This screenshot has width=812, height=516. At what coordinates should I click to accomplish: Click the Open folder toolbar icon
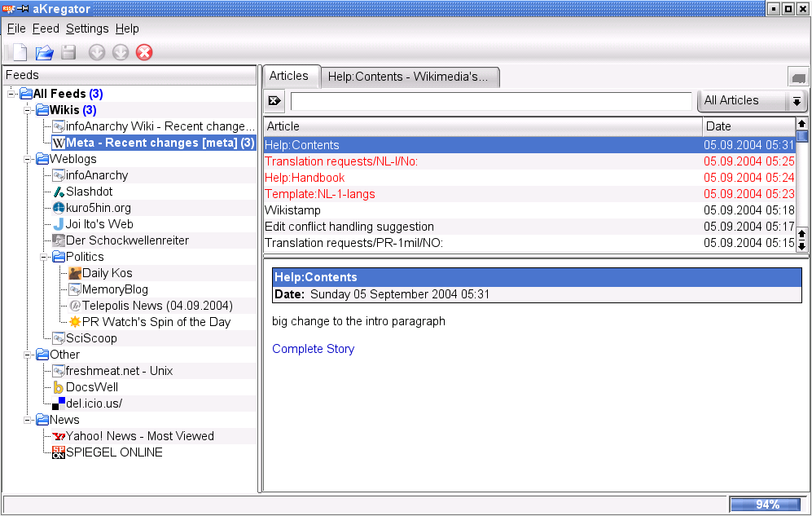(45, 52)
